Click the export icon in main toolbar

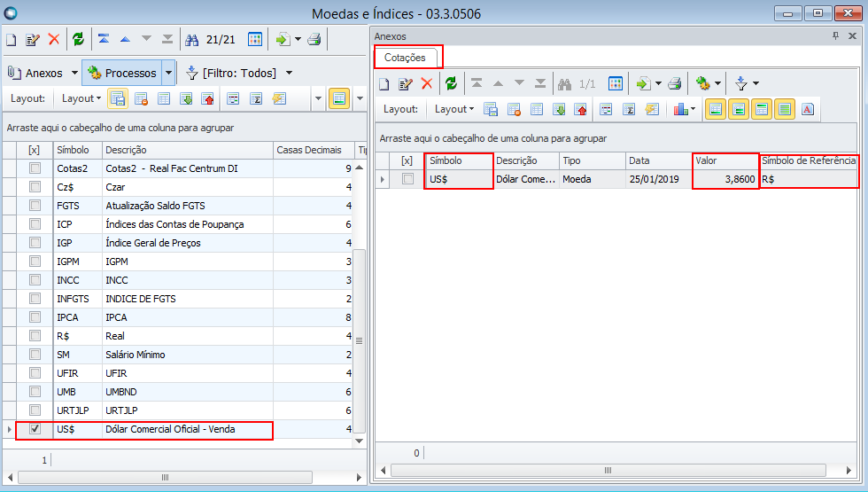(283, 39)
